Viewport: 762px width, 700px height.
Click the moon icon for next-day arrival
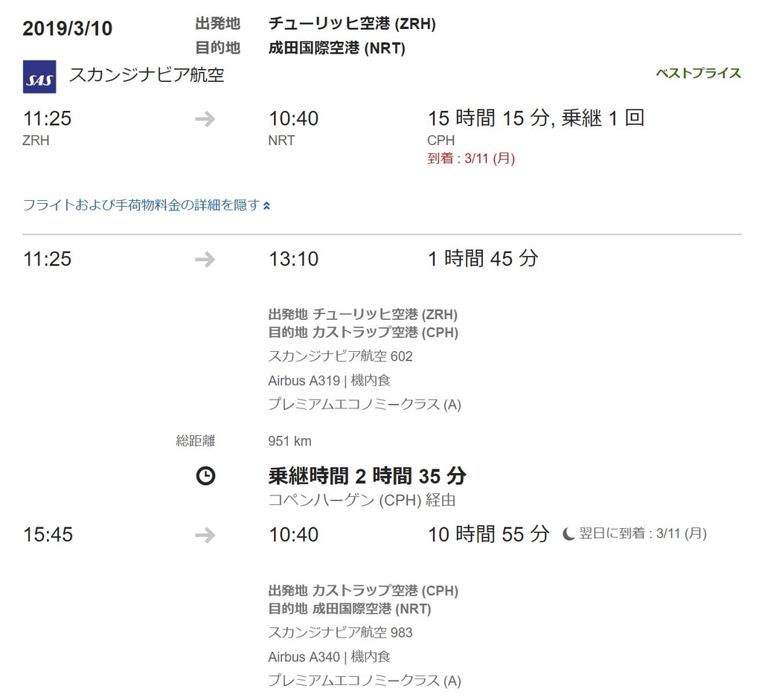pyautogui.click(x=568, y=534)
